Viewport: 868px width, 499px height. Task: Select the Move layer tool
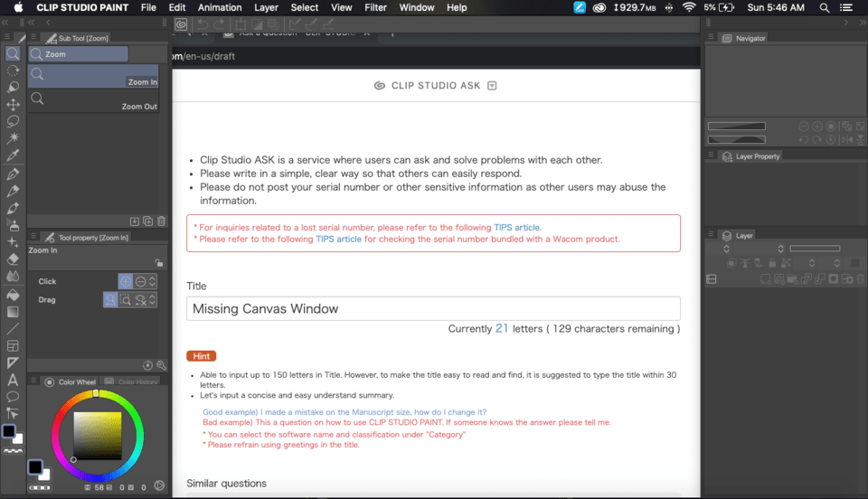[x=13, y=105]
